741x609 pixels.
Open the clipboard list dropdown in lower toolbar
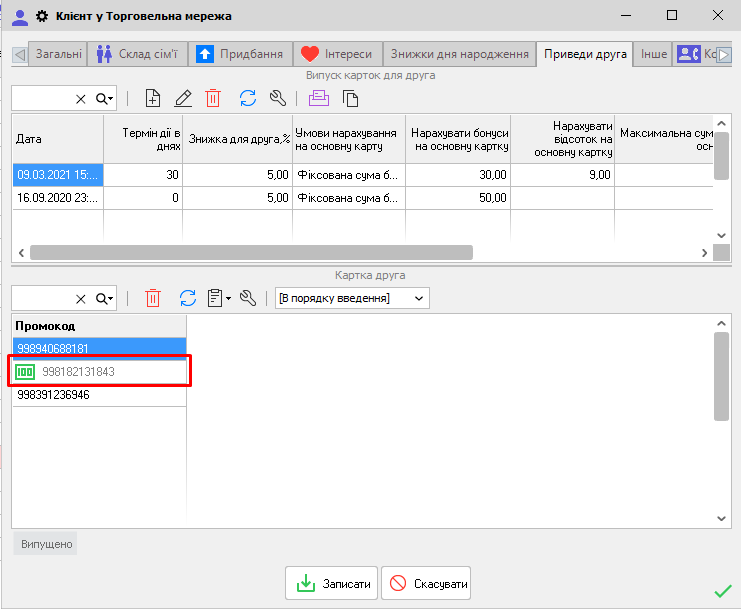(x=219, y=298)
